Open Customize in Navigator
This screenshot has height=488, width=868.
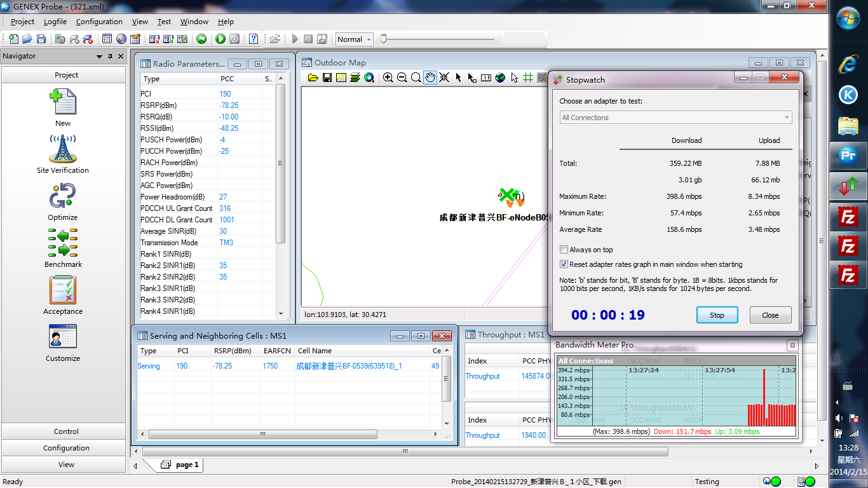tap(63, 343)
